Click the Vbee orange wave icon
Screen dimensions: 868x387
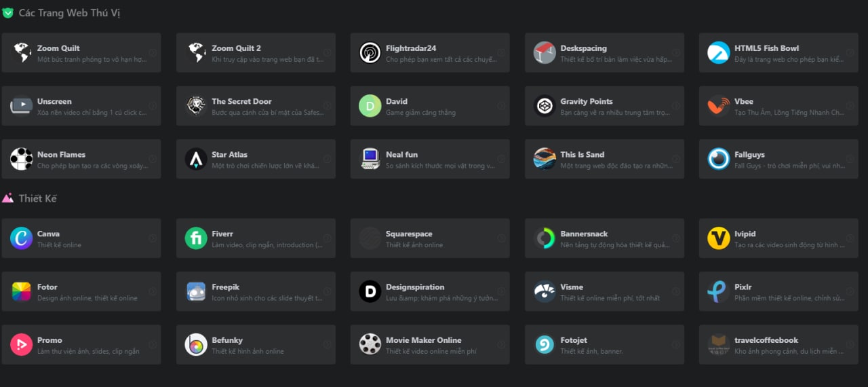click(719, 106)
